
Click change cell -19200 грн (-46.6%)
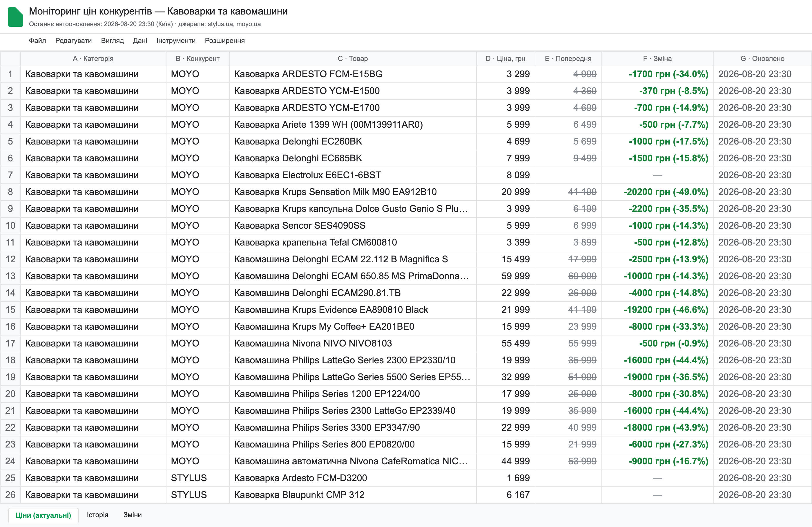[x=657, y=310]
